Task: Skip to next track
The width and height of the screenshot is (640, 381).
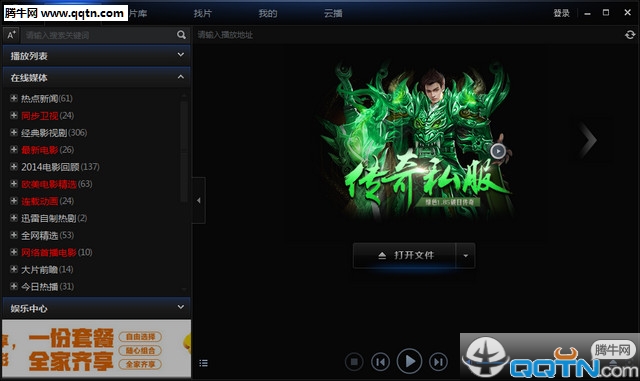Action: (x=438, y=362)
